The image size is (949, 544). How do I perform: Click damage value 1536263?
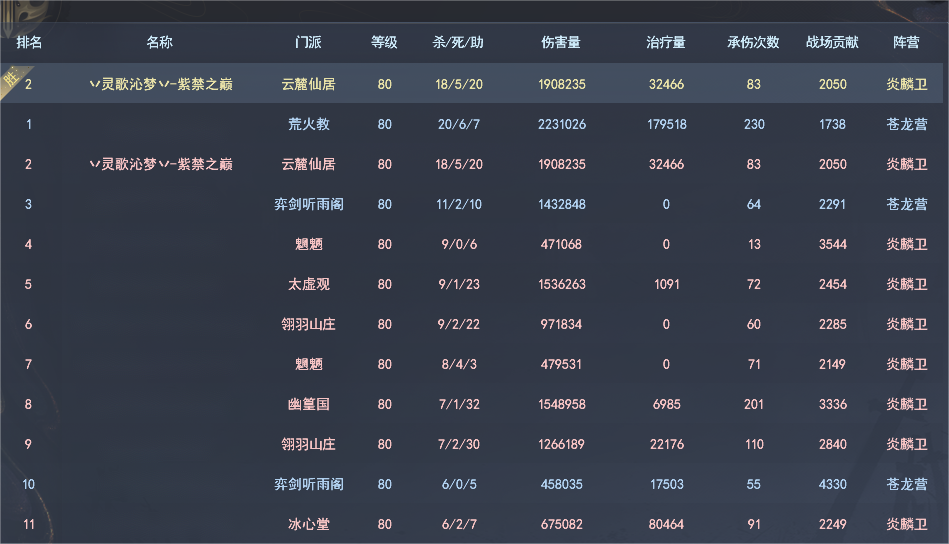pyautogui.click(x=562, y=284)
